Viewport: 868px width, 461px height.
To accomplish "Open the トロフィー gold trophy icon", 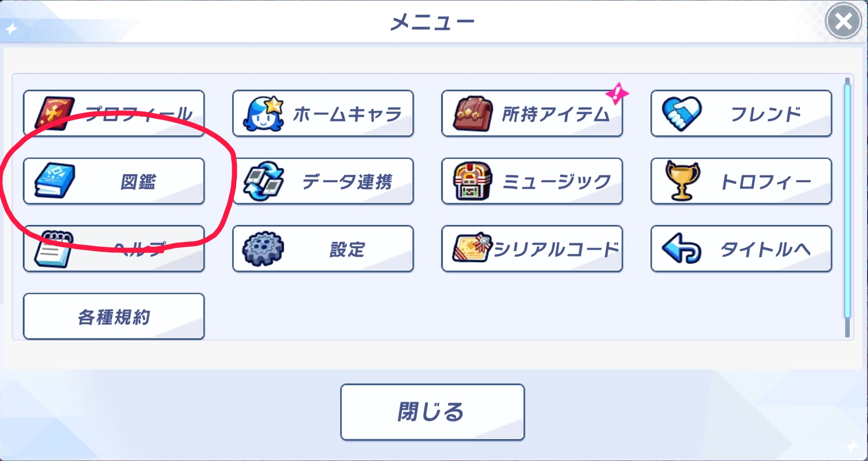I will [x=682, y=181].
